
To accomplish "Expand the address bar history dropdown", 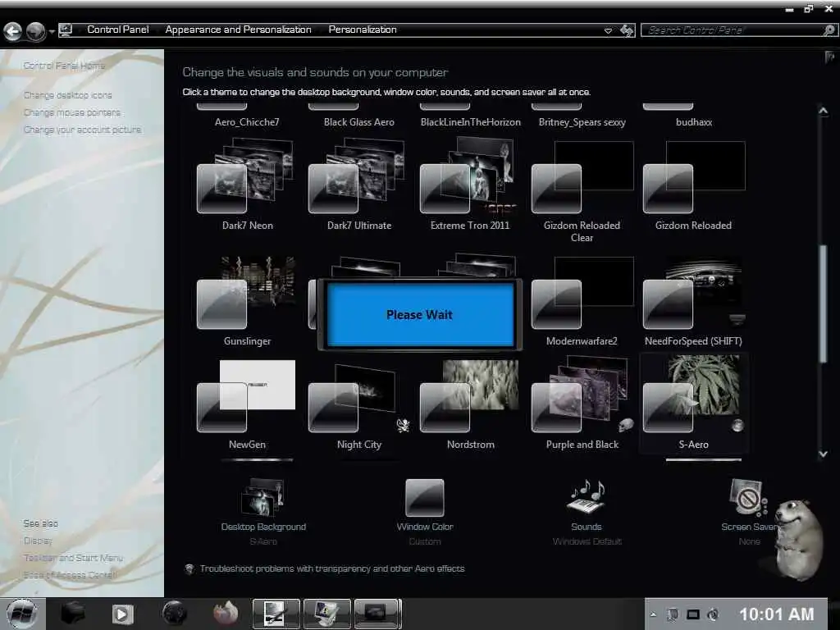I will pyautogui.click(x=608, y=30).
